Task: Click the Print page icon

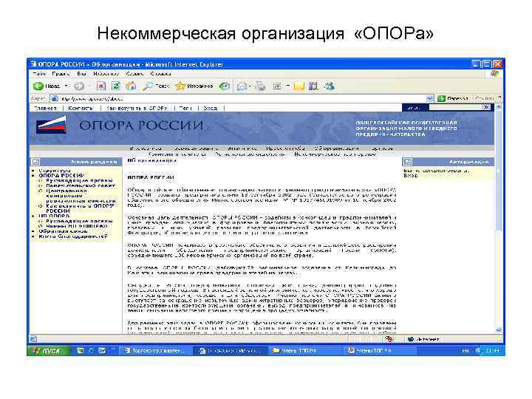Action: [x=261, y=86]
